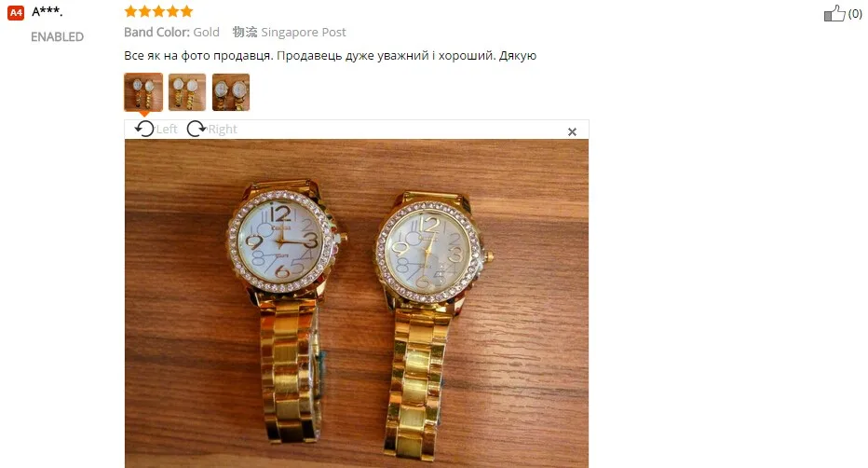
Task: Click the first orange rating star
Action: (x=130, y=11)
